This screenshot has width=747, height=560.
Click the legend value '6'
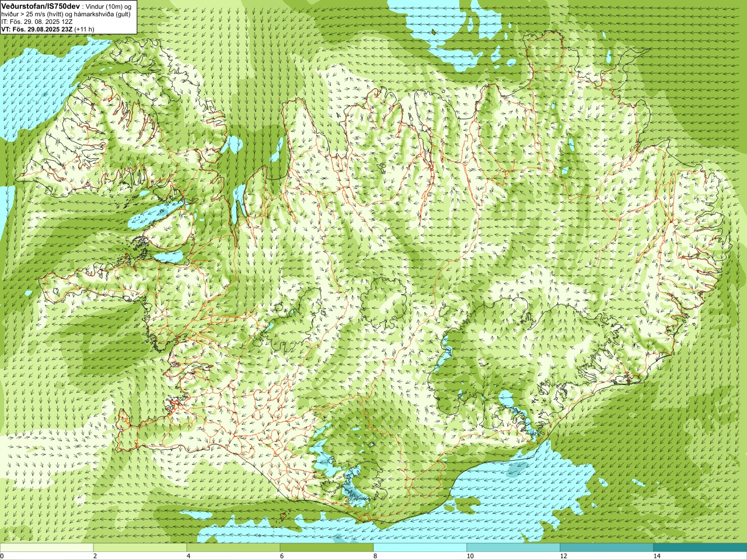tap(281, 556)
